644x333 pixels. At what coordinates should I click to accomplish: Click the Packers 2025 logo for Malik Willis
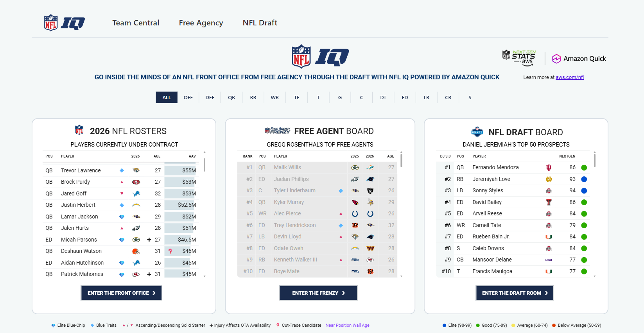pyautogui.click(x=355, y=168)
